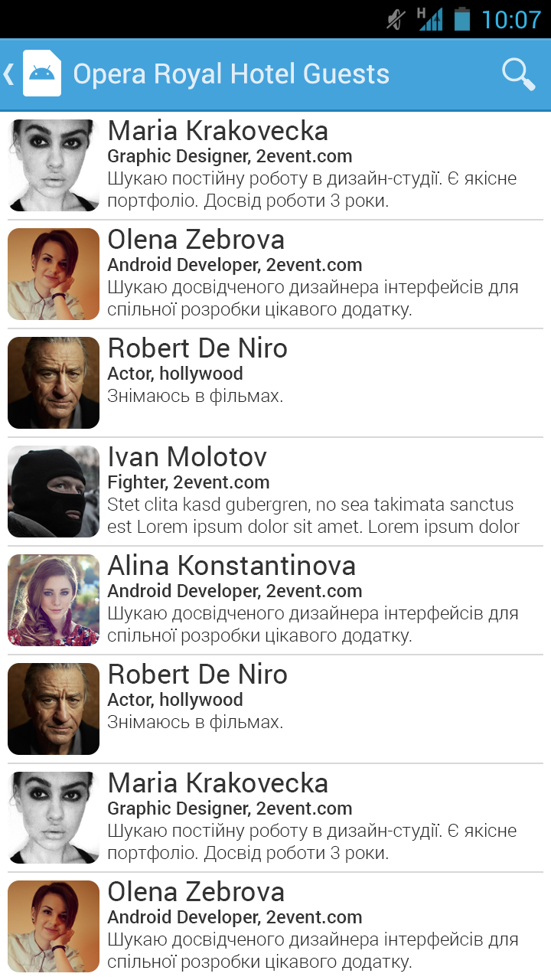
Task: Open the Ivan Molotov masked avatar
Action: click(x=54, y=492)
